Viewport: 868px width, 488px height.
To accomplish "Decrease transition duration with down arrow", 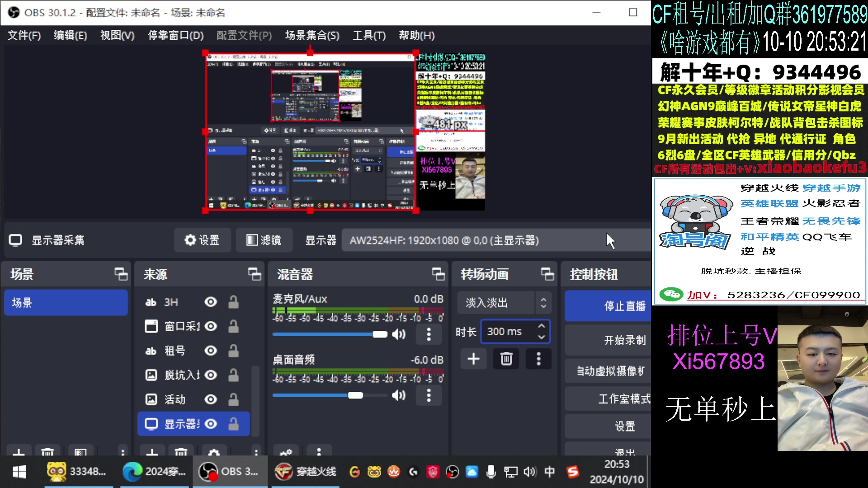I will tap(542, 337).
